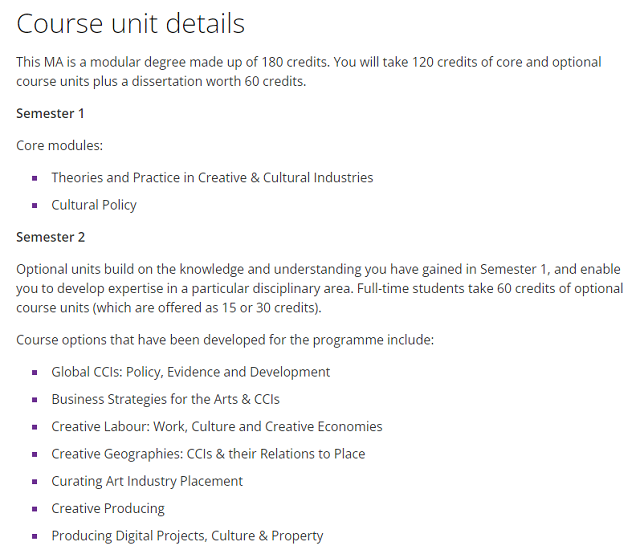Click the bullet next to Global CCIs
Screen dimensions: 640x554
tap(35, 372)
